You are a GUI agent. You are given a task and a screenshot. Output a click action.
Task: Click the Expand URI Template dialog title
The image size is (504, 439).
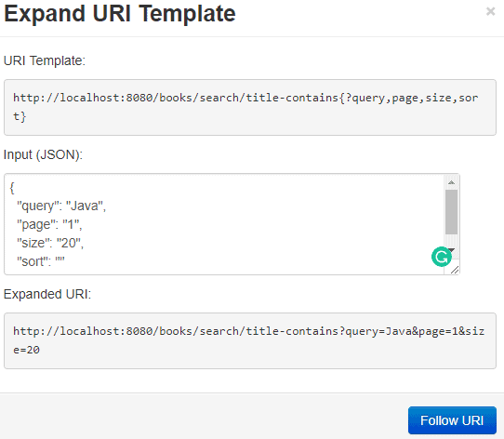tap(120, 14)
